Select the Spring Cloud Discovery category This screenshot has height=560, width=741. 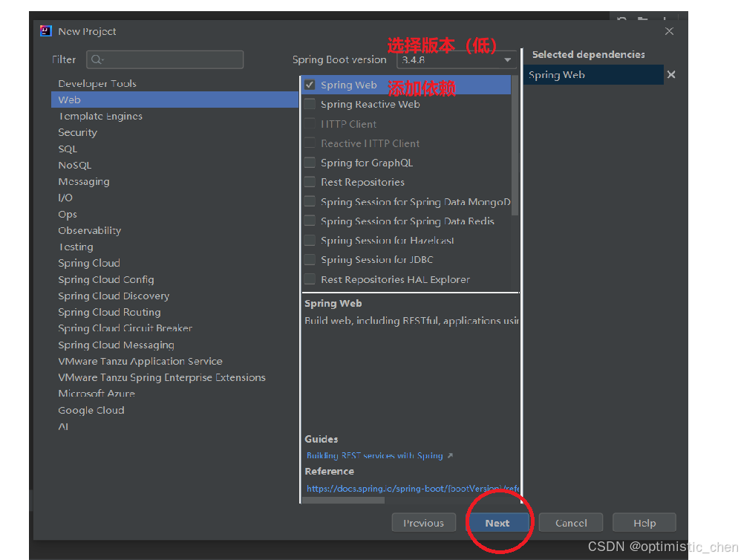click(114, 296)
